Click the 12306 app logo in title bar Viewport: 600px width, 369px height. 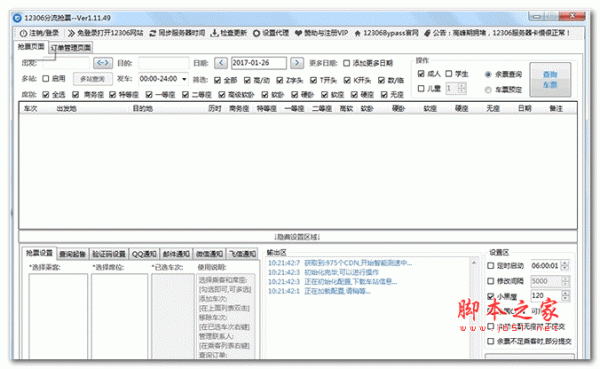[x=17, y=18]
